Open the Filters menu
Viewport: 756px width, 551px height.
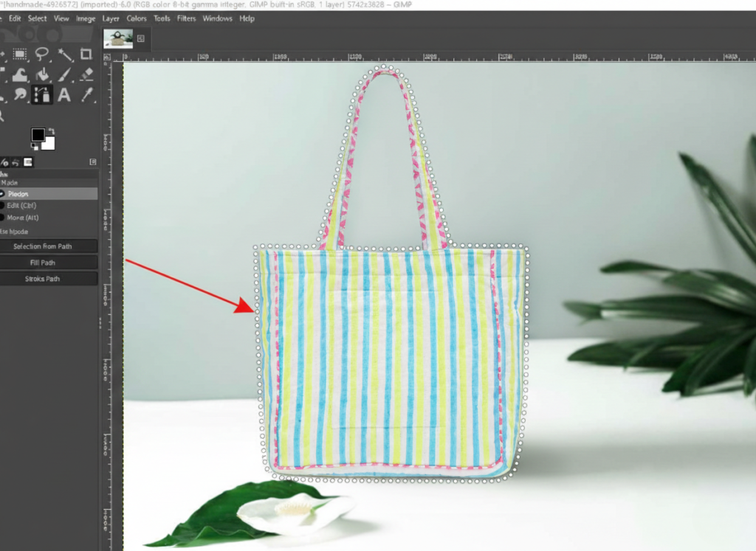(x=185, y=18)
